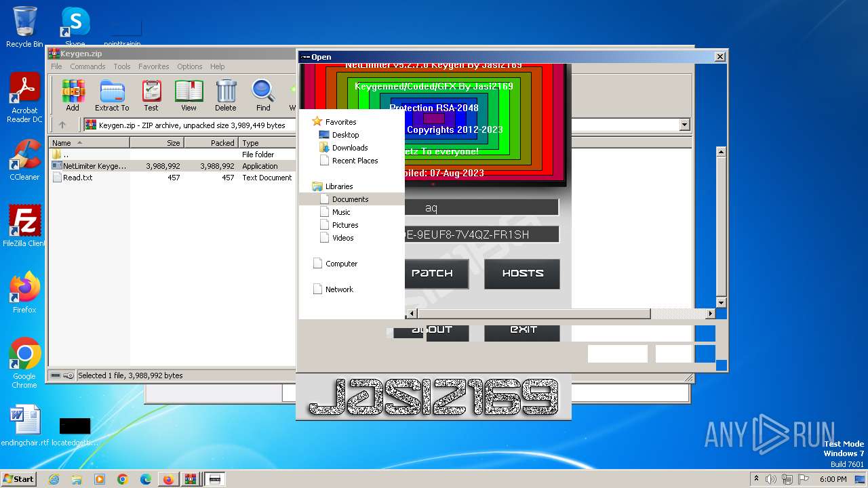Select the endingchair.rtf desktop file
The width and height of the screenshot is (868, 488).
click(x=24, y=426)
